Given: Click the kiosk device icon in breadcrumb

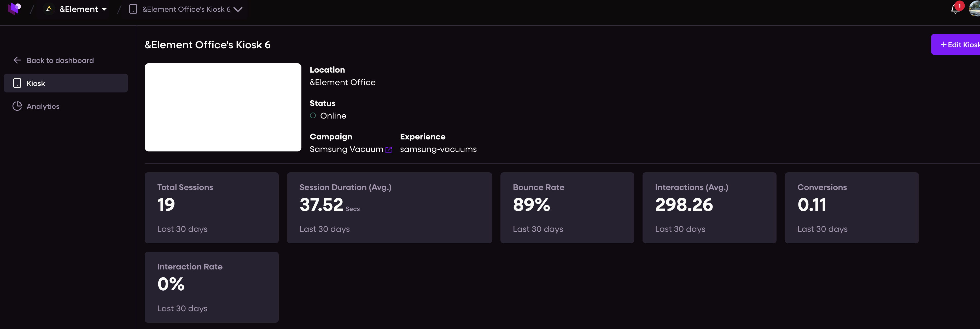Looking at the screenshot, I should [x=133, y=9].
